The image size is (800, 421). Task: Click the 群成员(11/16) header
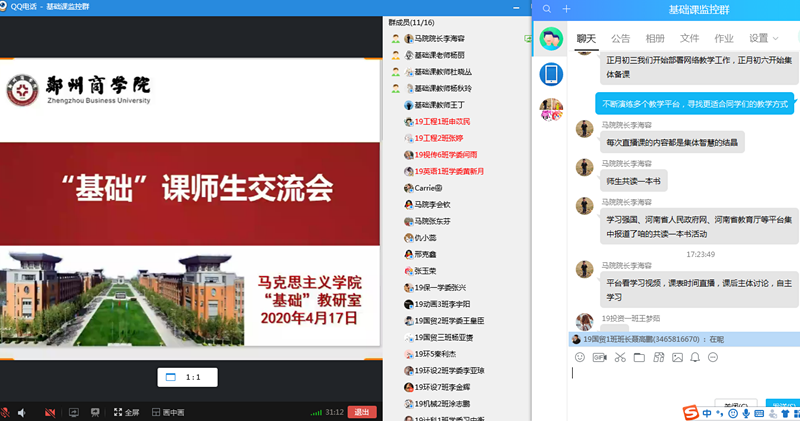click(411, 22)
